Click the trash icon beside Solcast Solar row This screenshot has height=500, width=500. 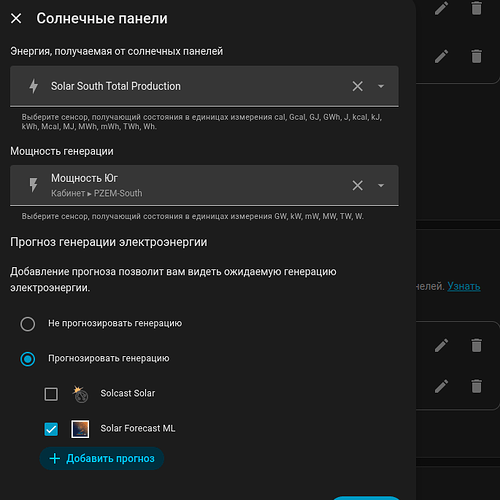point(476,386)
